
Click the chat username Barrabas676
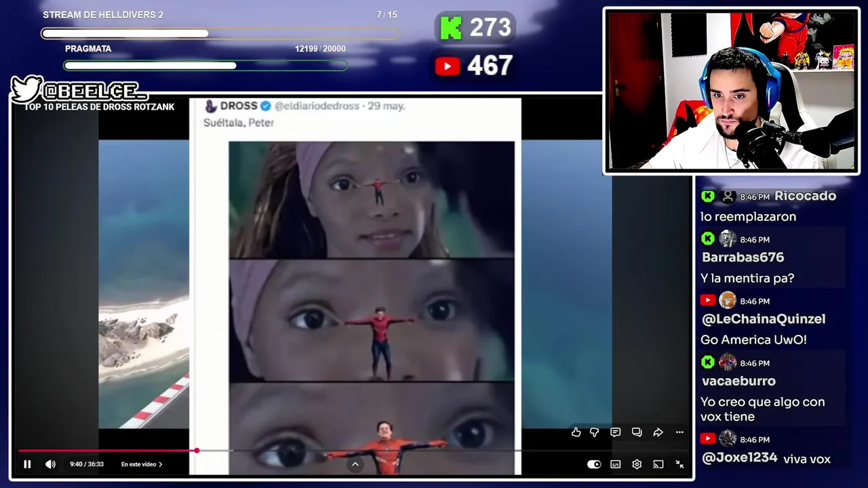tap(743, 258)
